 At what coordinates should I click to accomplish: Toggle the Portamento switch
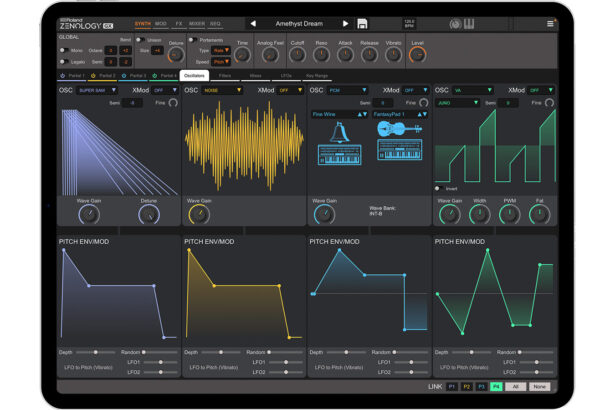pyautogui.click(x=193, y=40)
